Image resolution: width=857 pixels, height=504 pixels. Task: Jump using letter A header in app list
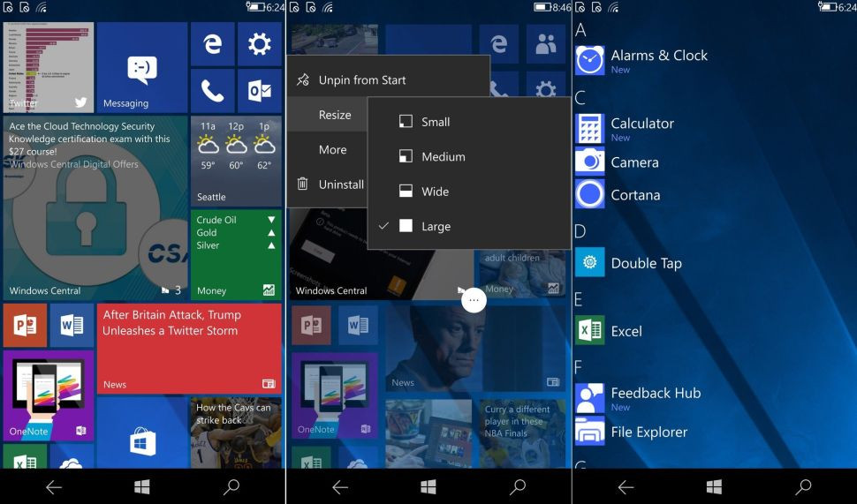[580, 29]
